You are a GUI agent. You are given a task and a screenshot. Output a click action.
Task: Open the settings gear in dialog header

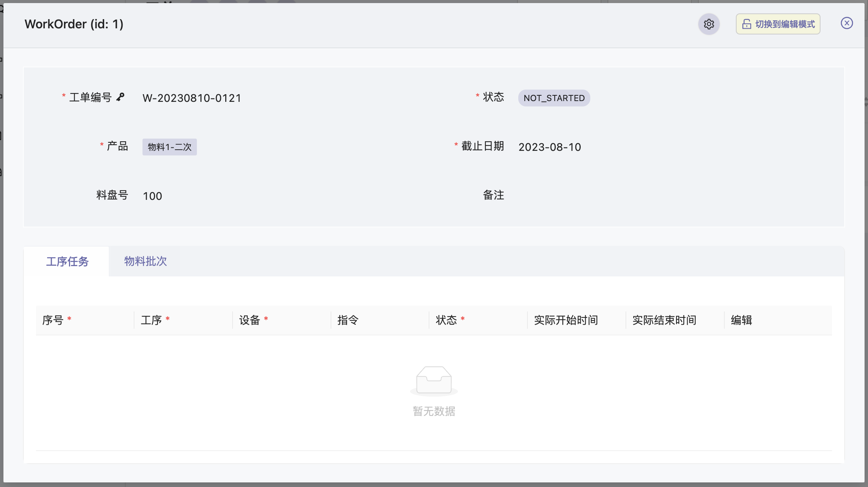(x=709, y=24)
